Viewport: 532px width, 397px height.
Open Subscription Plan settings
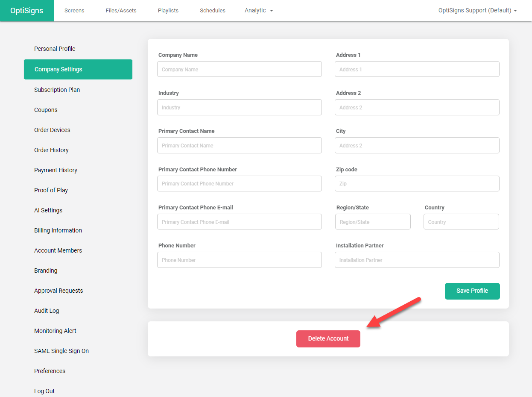pos(57,90)
